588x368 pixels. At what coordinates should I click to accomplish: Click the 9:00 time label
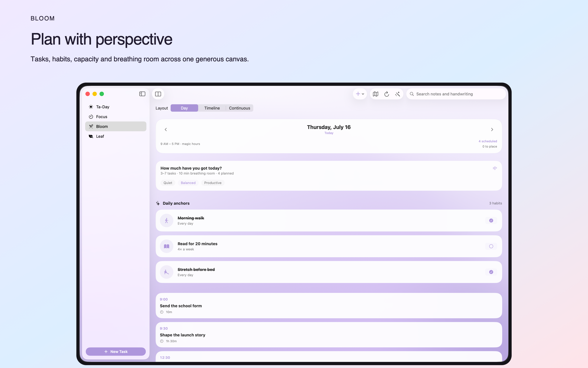(164, 299)
